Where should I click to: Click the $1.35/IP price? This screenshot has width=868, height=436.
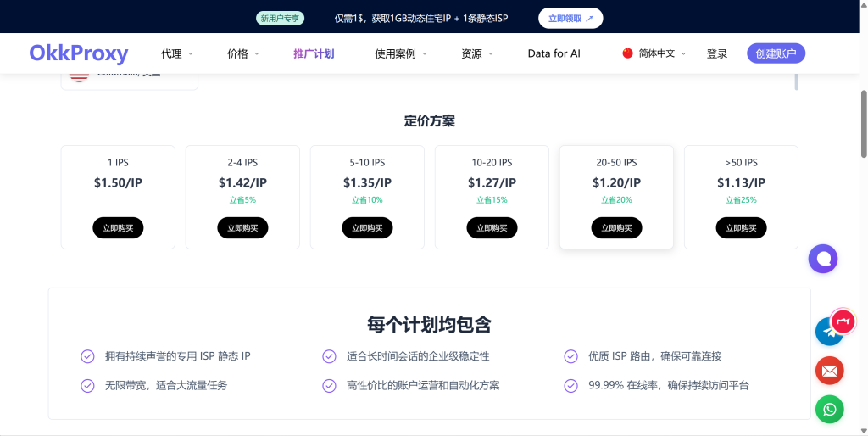point(367,182)
